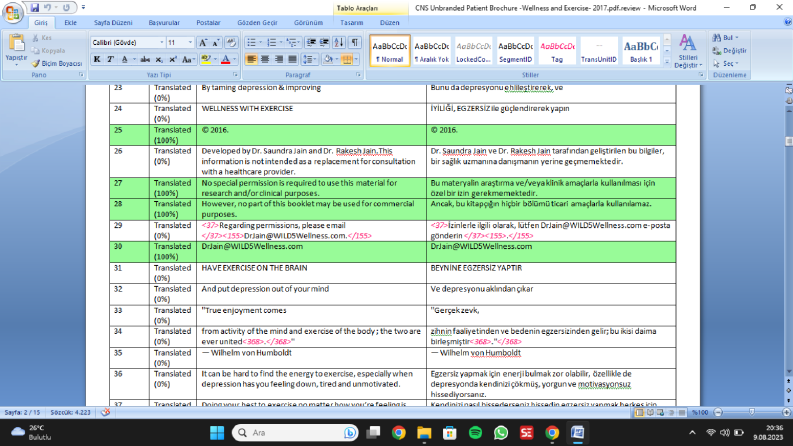Viewport: 793px width, 446px height.
Task: Apply the SegmentID style
Action: [x=515, y=51]
